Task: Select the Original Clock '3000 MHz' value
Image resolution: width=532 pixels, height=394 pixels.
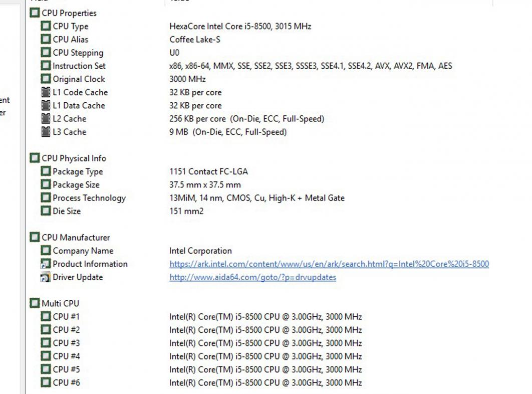Action: (x=187, y=79)
